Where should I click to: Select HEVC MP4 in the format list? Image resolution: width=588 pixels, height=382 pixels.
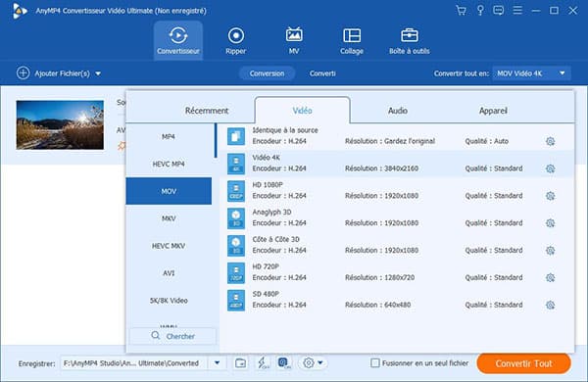pos(169,164)
